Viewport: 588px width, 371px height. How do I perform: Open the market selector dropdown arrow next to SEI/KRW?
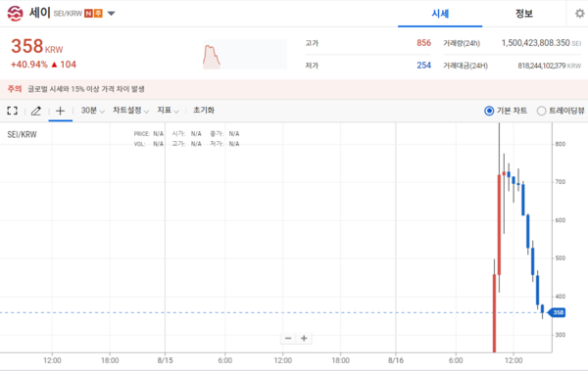point(112,14)
